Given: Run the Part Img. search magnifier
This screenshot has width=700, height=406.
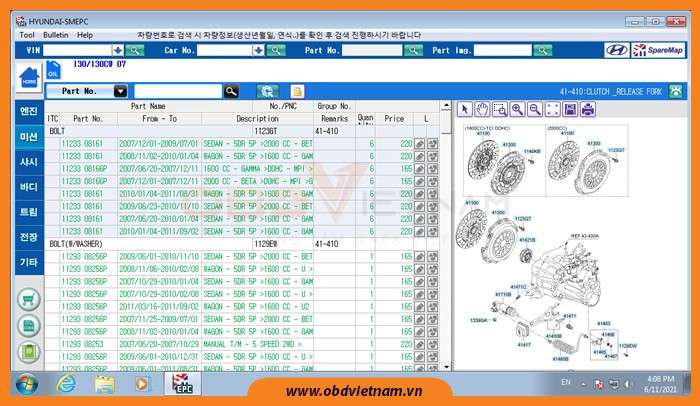Looking at the screenshot, I should 542,50.
